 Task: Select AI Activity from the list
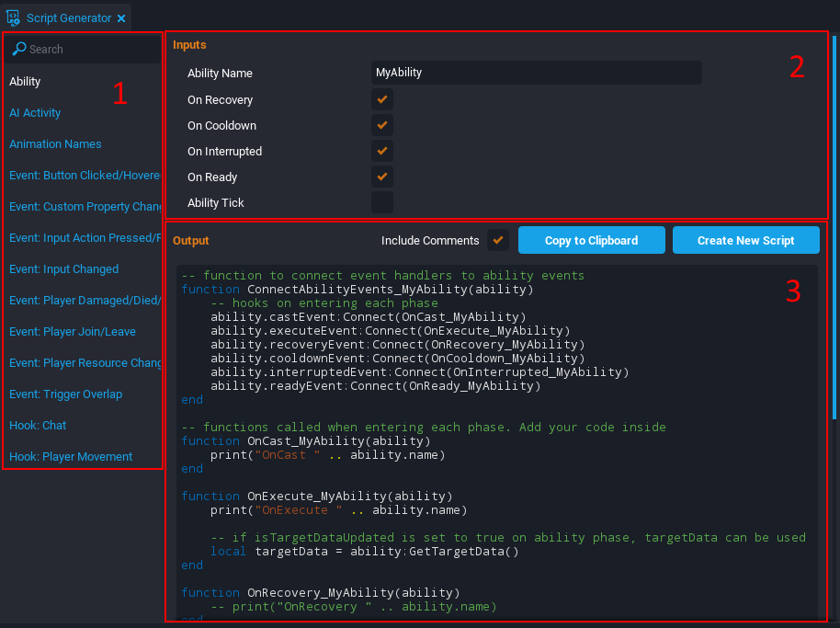[35, 113]
